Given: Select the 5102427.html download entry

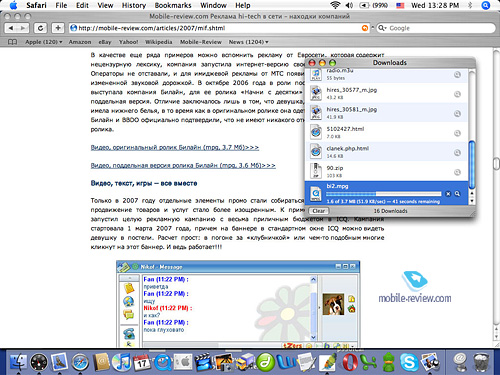Looking at the screenshot, I should [387, 132].
